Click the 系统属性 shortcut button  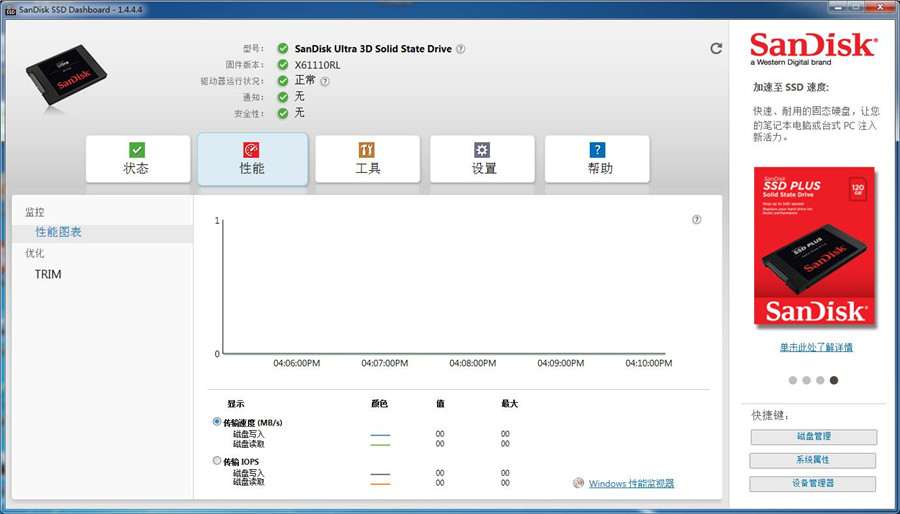[813, 460]
